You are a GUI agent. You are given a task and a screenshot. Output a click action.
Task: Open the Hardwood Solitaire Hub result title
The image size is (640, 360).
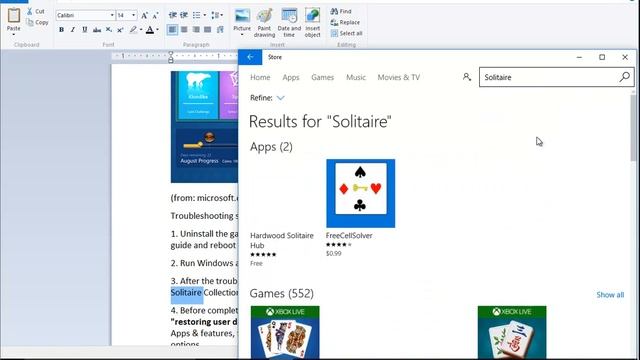pos(282,240)
